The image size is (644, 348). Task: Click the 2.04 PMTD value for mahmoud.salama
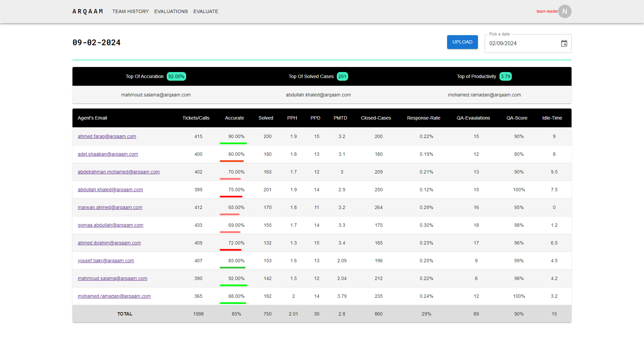click(342, 278)
